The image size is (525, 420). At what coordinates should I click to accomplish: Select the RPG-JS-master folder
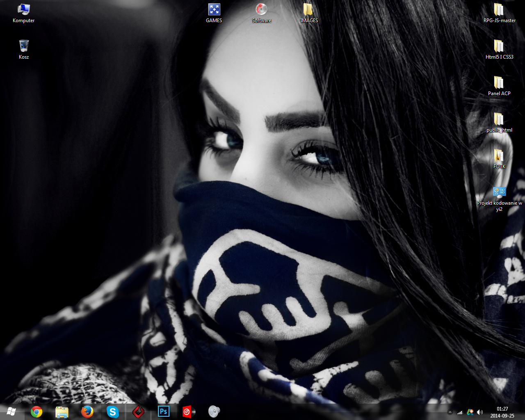499,13
